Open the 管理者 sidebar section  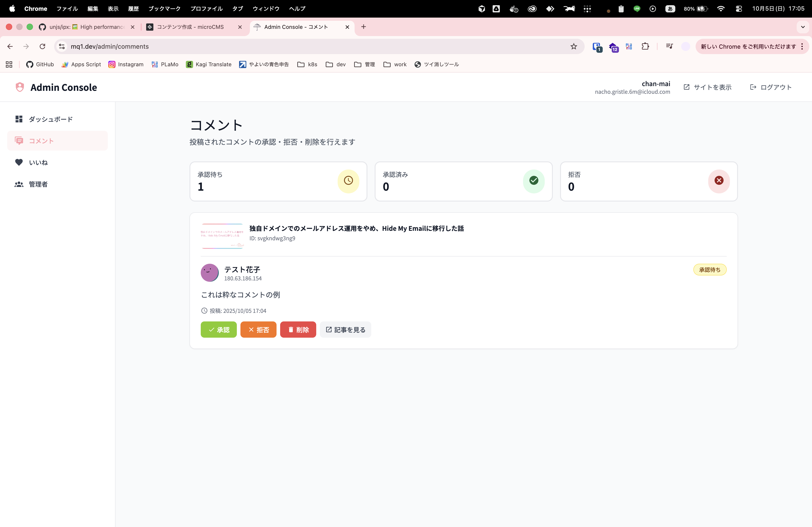coord(38,184)
